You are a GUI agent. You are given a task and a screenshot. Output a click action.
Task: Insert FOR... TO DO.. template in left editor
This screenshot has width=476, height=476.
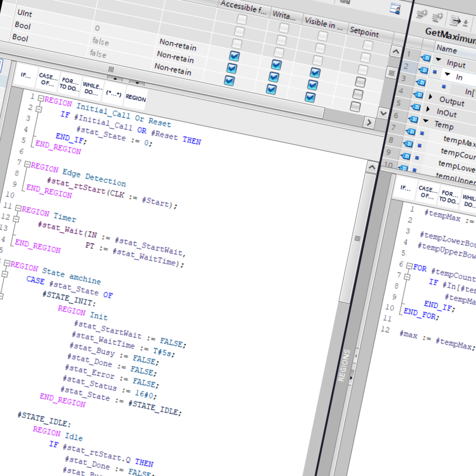point(70,84)
